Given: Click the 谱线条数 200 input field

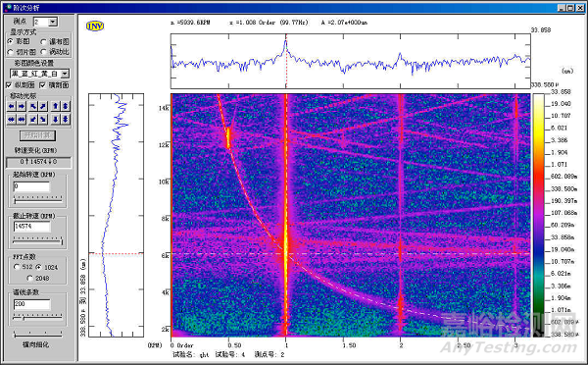Looking at the screenshot, I should (32, 304).
